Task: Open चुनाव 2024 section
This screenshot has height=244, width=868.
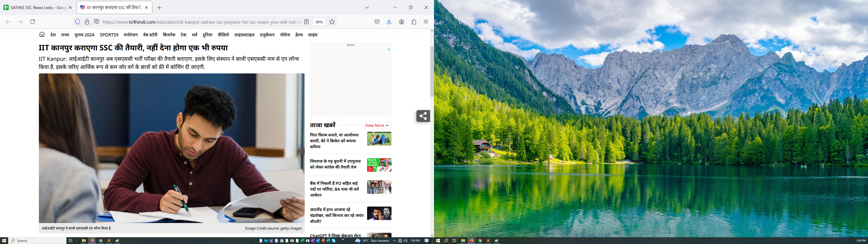Action: 84,35
